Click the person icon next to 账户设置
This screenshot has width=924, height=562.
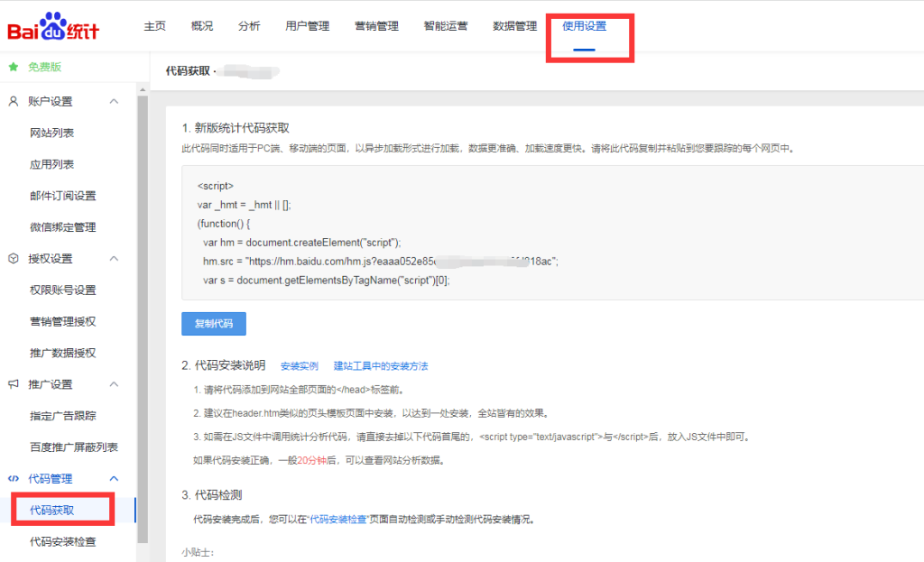14,101
